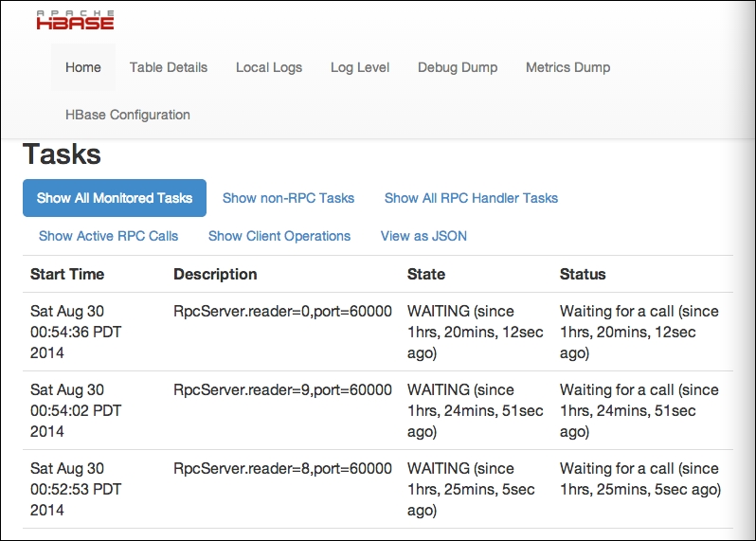Navigate to HBase Configuration
This screenshot has height=541, width=756.
(x=128, y=115)
